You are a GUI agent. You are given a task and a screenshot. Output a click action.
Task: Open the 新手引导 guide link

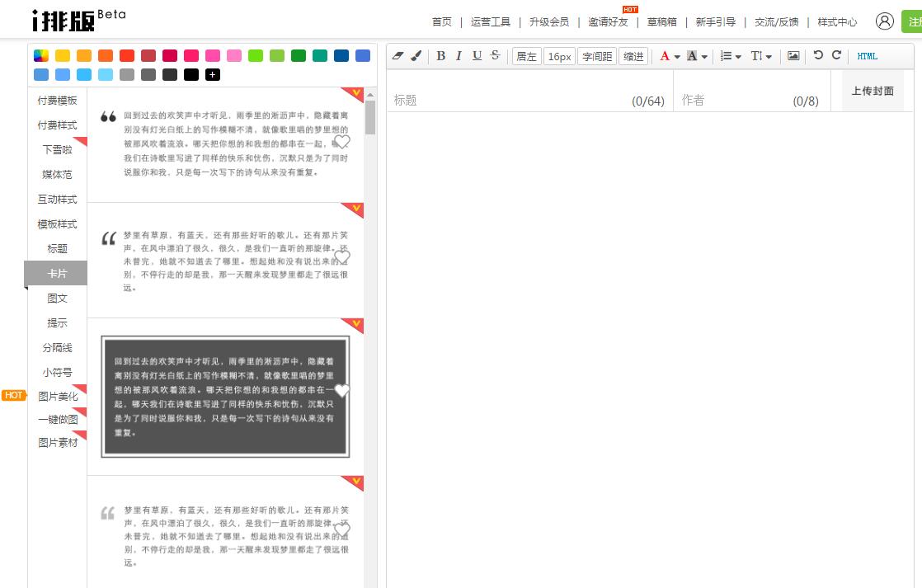(x=716, y=21)
